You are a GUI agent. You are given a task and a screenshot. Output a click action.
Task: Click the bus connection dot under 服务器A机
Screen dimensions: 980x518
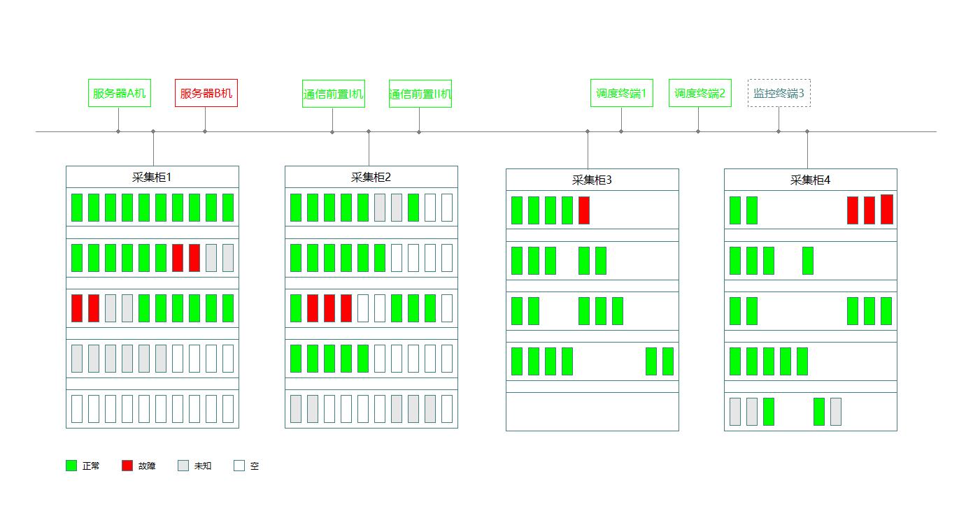118,131
